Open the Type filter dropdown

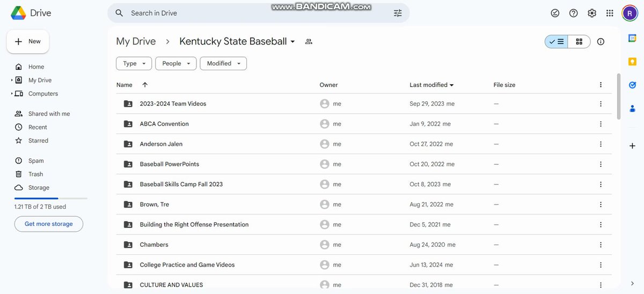[x=134, y=63]
